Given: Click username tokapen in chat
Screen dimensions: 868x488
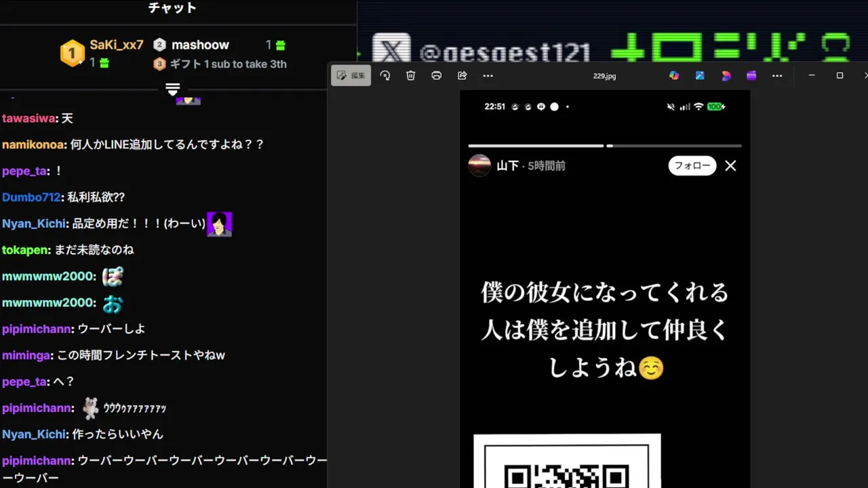Looking at the screenshot, I should click(x=25, y=250).
